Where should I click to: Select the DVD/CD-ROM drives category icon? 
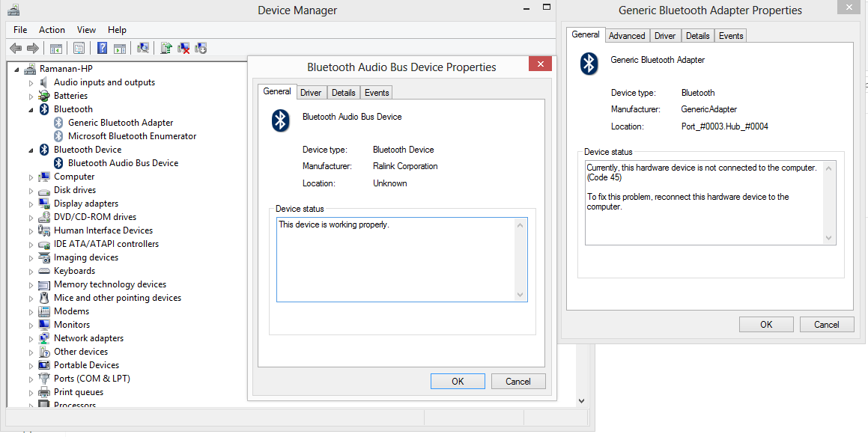(x=44, y=217)
